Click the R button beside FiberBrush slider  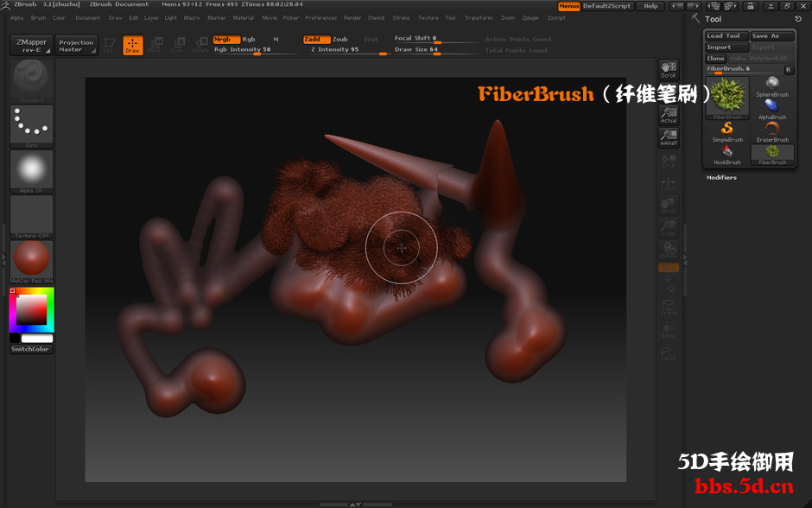[788, 69]
